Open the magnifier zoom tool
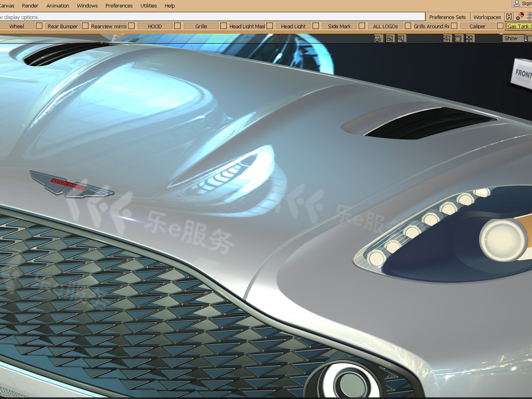 [x=401, y=38]
